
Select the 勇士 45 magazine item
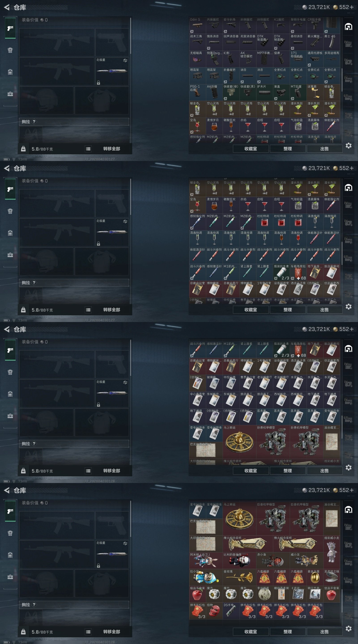click(x=332, y=42)
